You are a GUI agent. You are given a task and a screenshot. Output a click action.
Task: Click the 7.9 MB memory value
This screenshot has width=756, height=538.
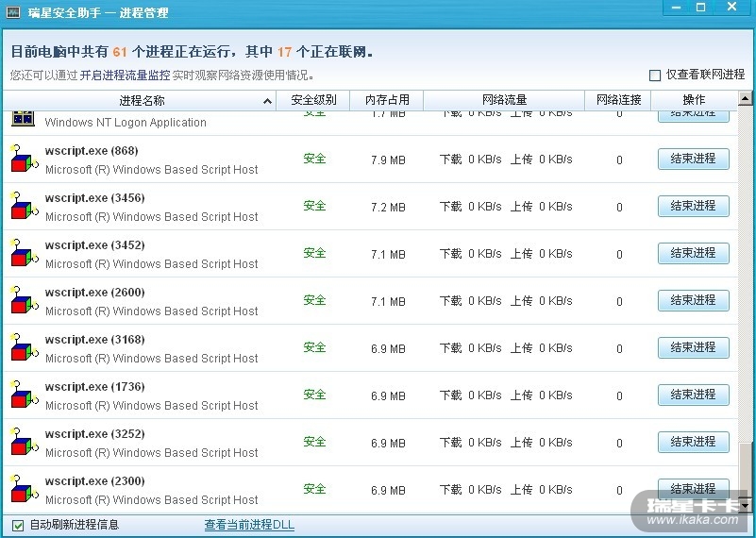point(388,160)
